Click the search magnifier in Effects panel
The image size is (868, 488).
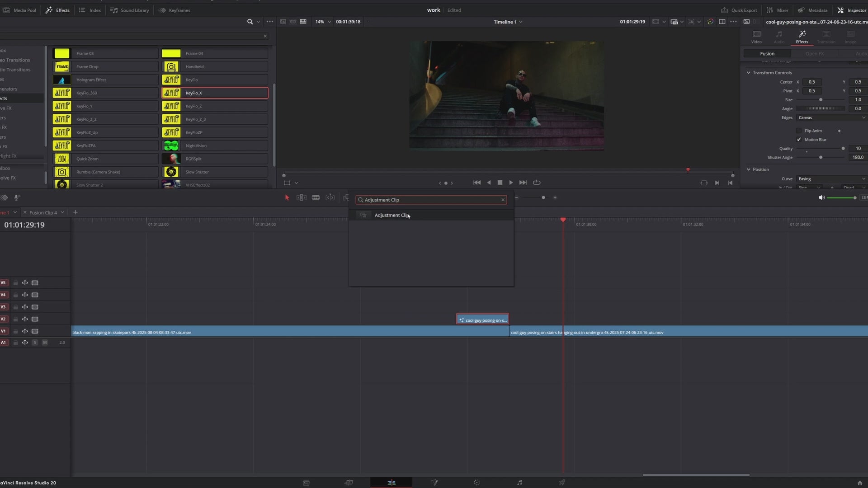coord(250,22)
